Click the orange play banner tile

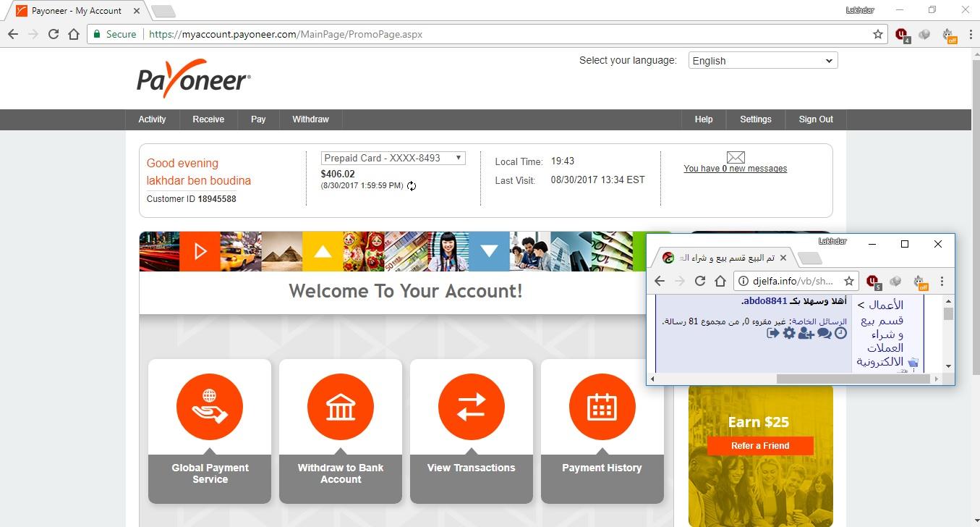click(x=200, y=251)
